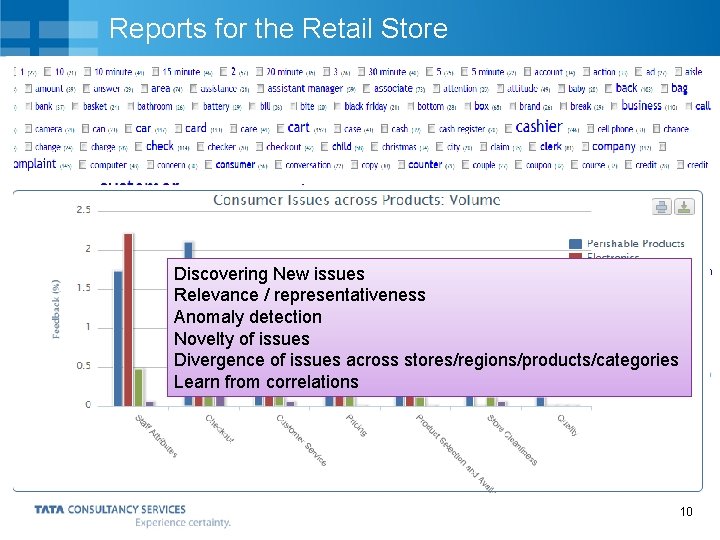
Task: Click the 'Customer Service' axis label
Action: (301, 439)
